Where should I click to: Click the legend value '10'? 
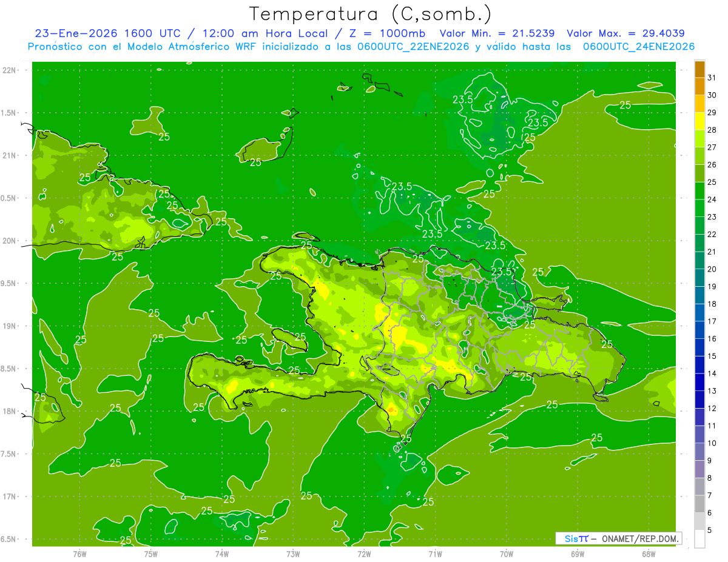point(712,443)
